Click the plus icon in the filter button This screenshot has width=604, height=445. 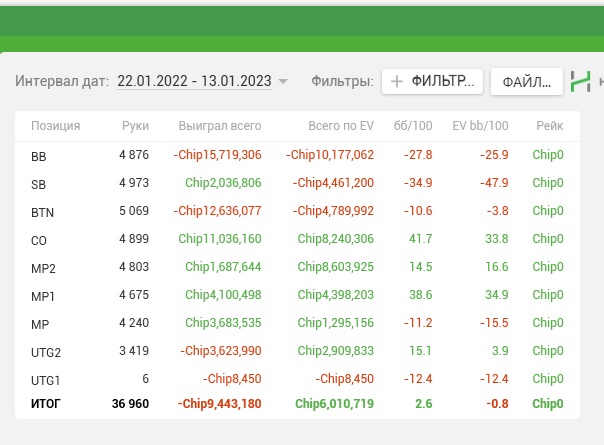(397, 82)
